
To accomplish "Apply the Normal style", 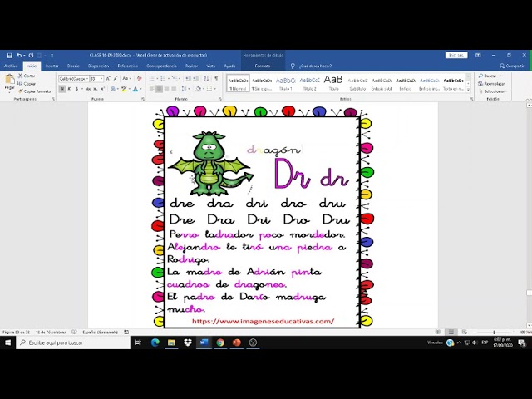I will tap(238, 83).
